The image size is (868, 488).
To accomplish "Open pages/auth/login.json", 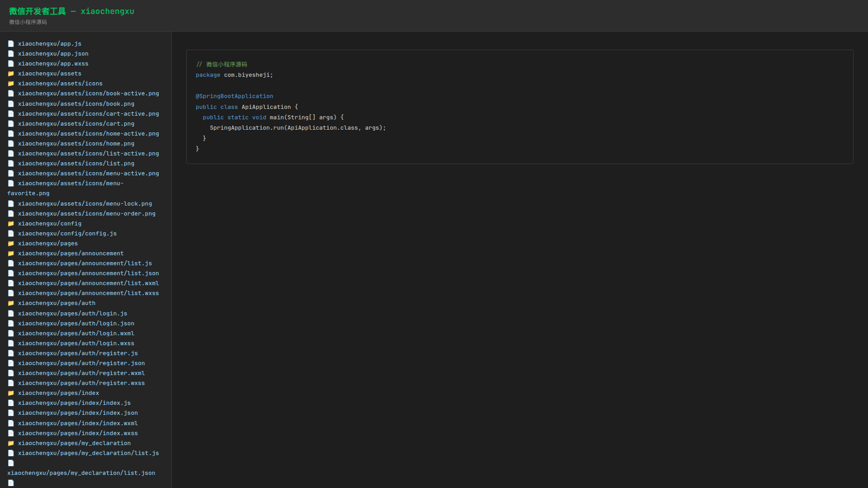I will 76,324.
